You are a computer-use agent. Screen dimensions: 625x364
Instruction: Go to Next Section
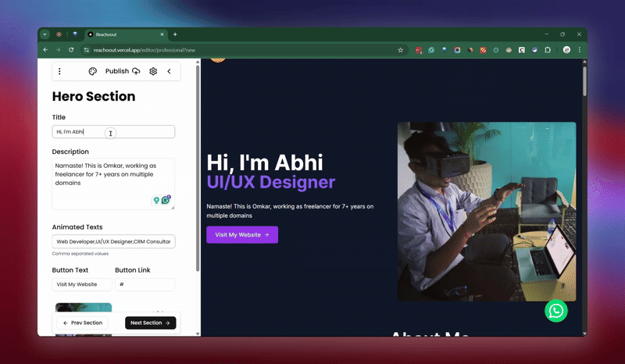150,323
